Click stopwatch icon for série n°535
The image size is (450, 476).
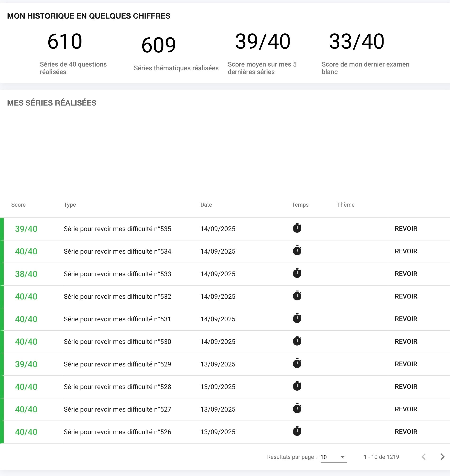[297, 228]
